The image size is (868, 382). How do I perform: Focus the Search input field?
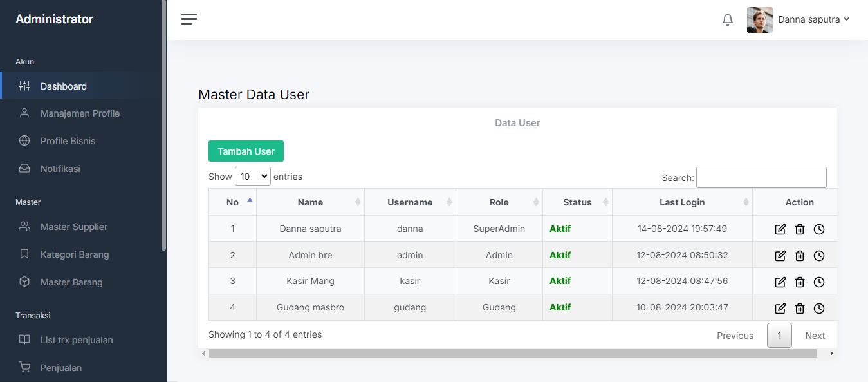click(x=761, y=178)
